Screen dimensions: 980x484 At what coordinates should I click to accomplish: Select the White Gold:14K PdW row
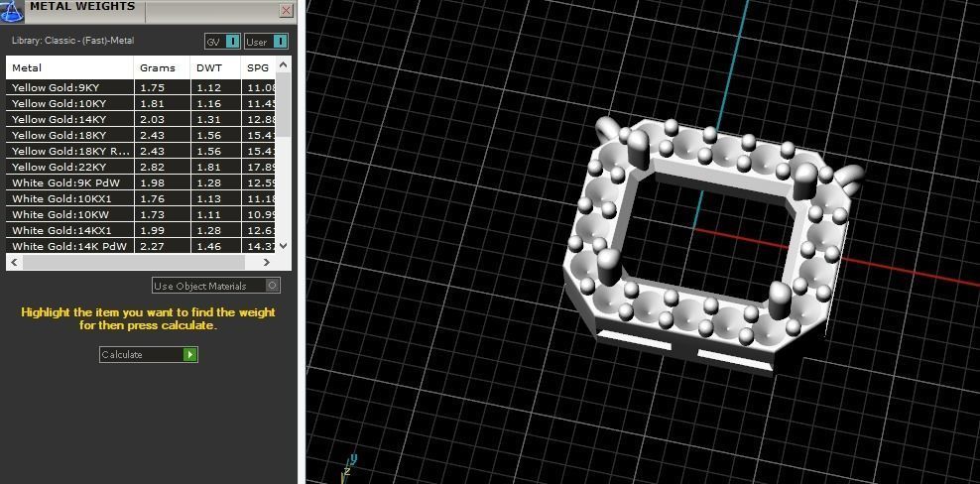pyautogui.click(x=141, y=246)
